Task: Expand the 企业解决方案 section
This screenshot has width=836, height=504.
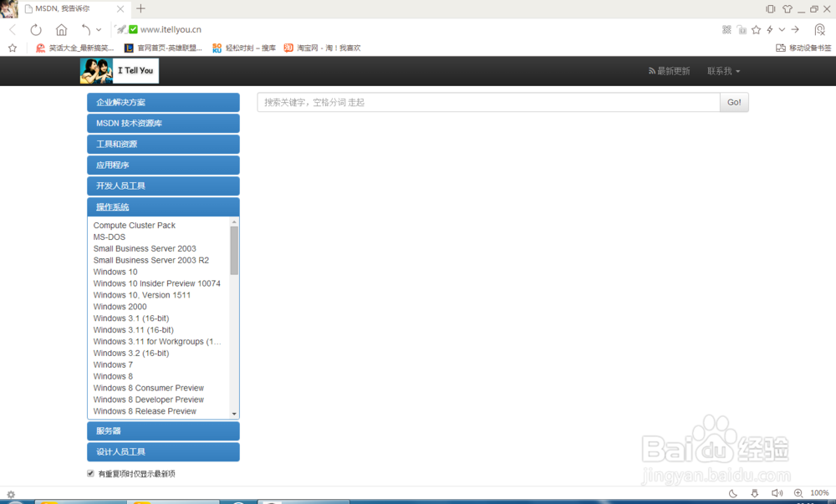Action: 163,102
